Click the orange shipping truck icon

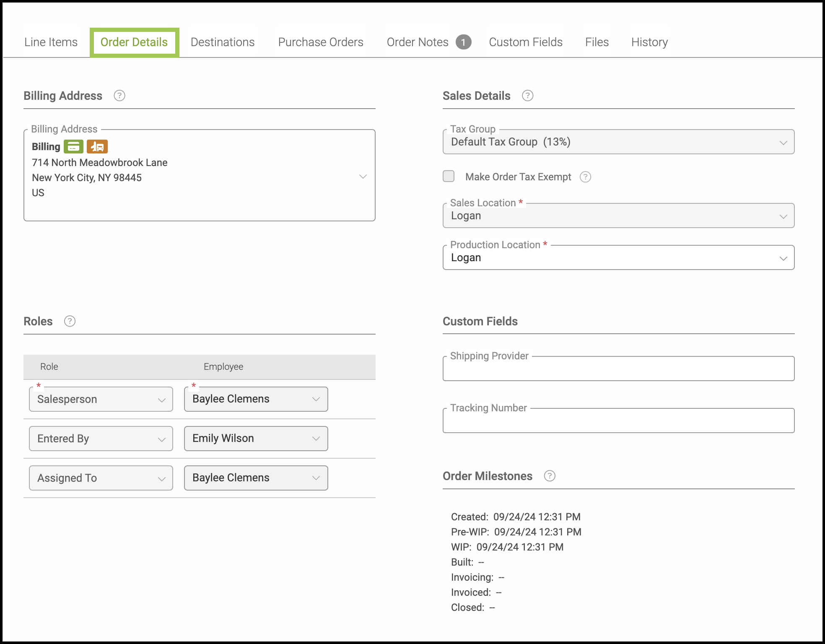(97, 147)
